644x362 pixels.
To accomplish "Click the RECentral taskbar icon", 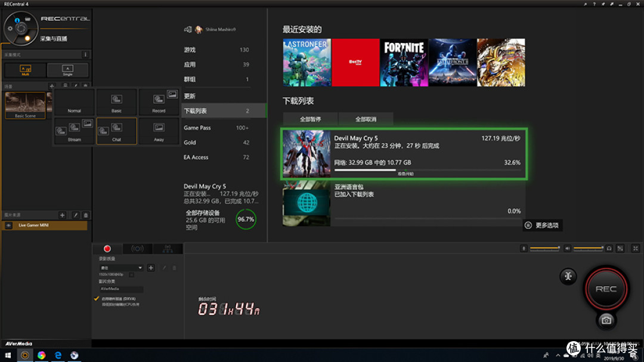I will coord(25,355).
